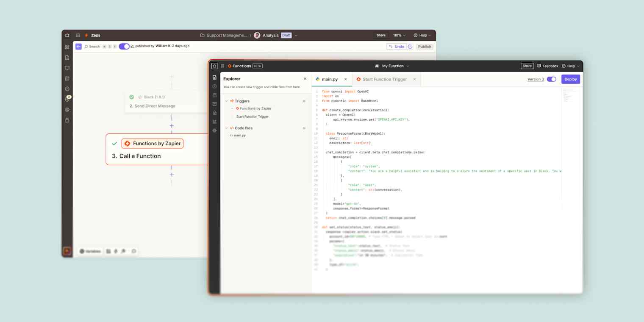The height and width of the screenshot is (322, 644).
Task: Open the home icon in Zaps window
Action: click(x=67, y=35)
